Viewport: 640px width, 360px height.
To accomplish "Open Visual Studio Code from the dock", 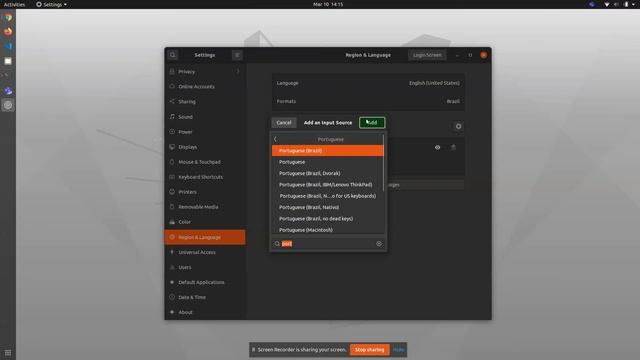I will 8,46.
